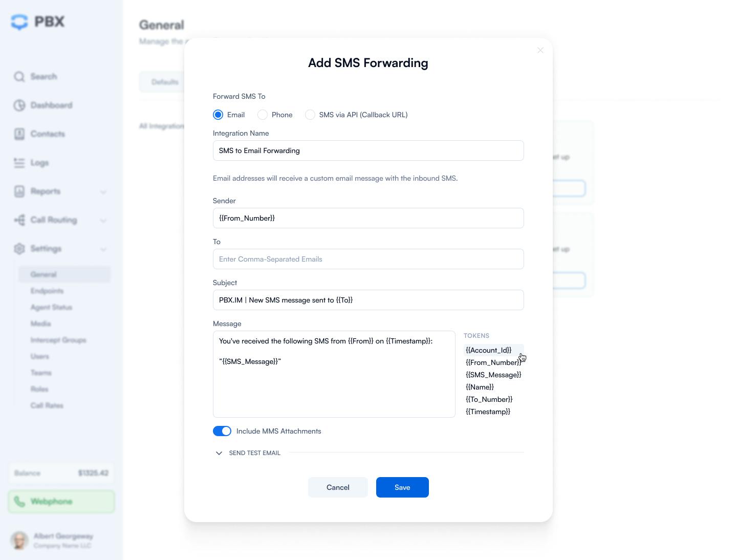
Task: Expand the Call Routing submenu chevron
Action: pyautogui.click(x=103, y=221)
